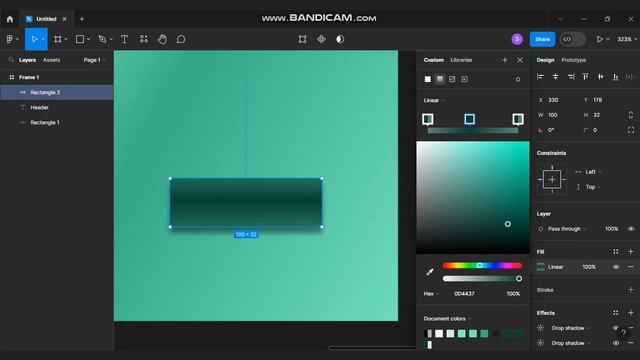Select the Hand tool
Viewport: 640px width, 360px height.
[x=162, y=39]
